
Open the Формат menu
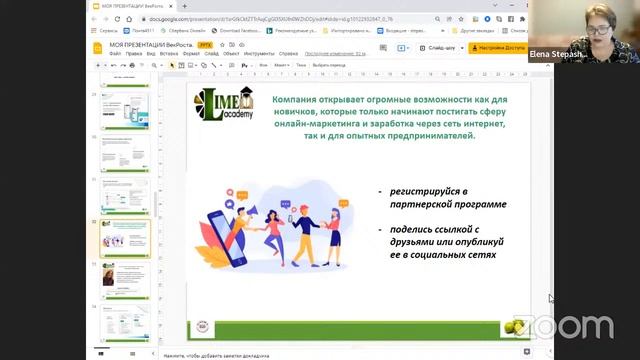[x=191, y=54]
